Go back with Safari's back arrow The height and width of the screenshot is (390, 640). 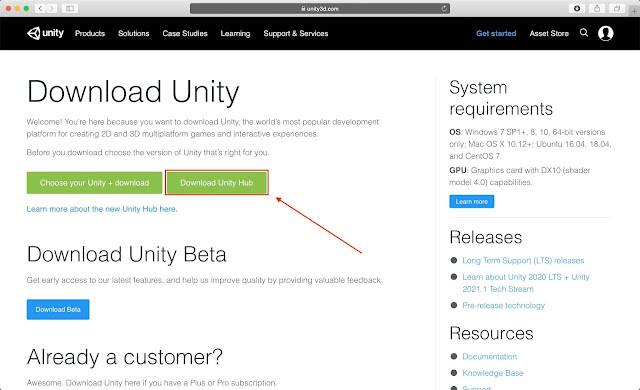click(40, 8)
